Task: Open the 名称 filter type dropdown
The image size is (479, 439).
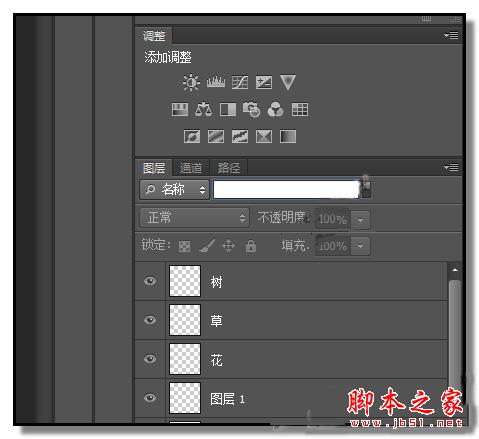Action: click(174, 190)
